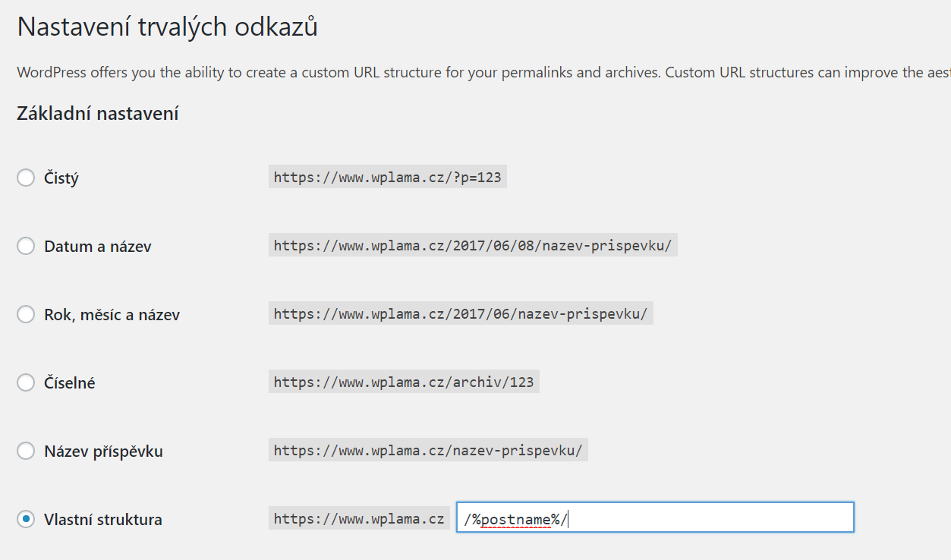The image size is (951, 560).
Task: Click the custom structure /%postname%/ input field
Action: [655, 517]
